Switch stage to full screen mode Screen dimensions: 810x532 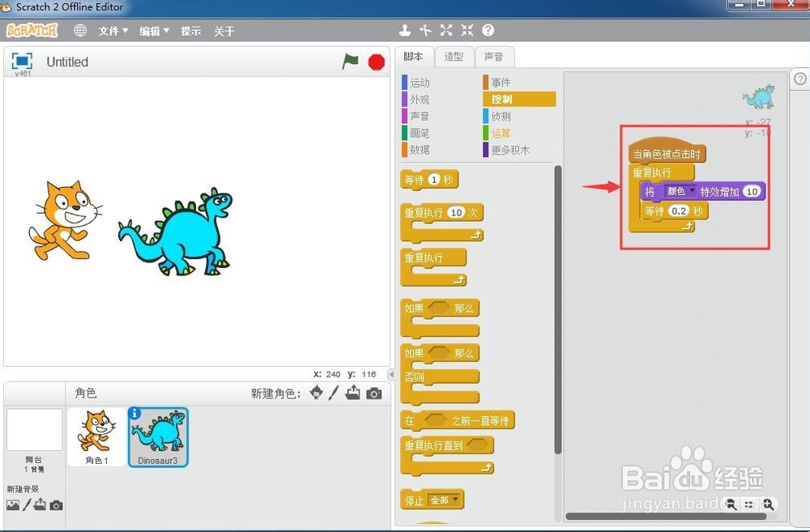22,61
